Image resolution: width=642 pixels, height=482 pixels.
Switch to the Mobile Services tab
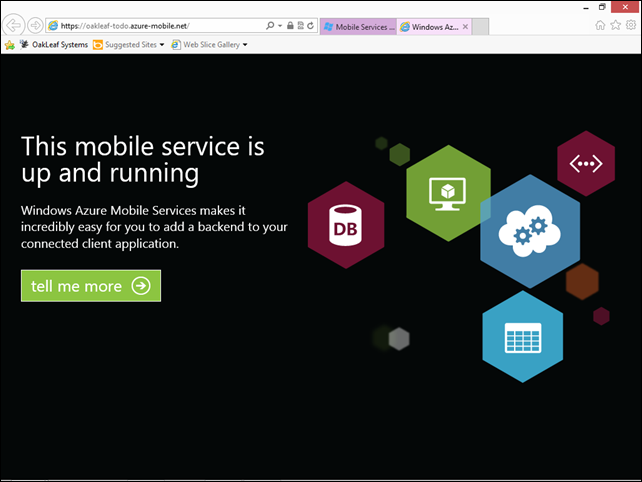(x=358, y=27)
